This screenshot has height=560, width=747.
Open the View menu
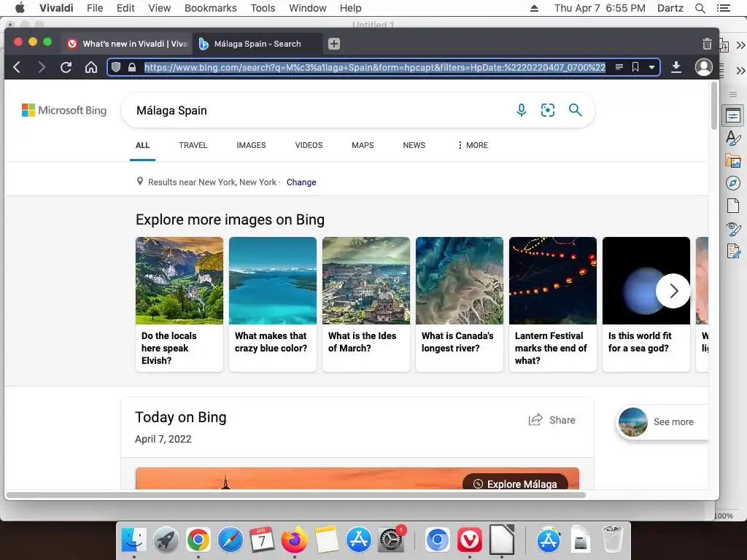(x=159, y=8)
